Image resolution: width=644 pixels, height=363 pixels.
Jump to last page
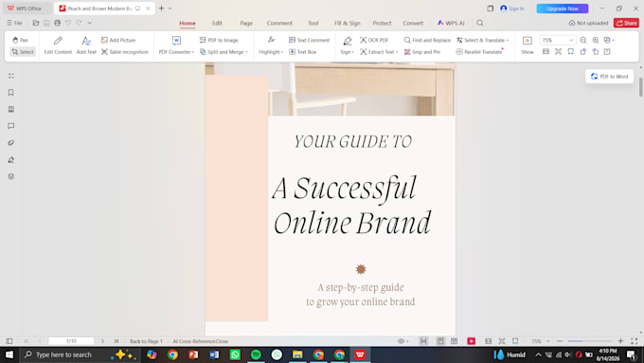tap(116, 341)
